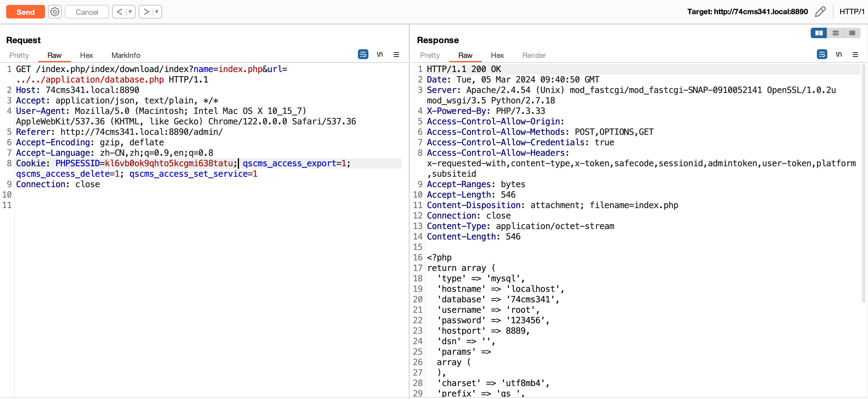The height and width of the screenshot is (399, 868).
Task: Click the Cookie PHPSESSID value
Action: click(x=168, y=163)
